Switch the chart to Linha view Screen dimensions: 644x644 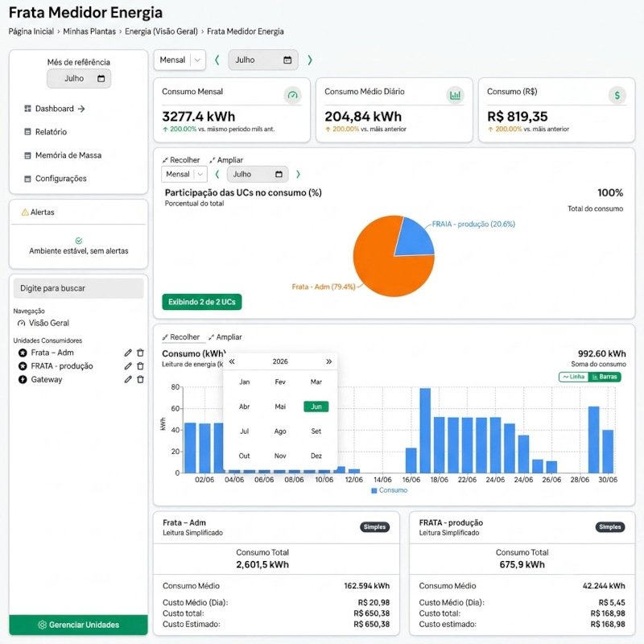tap(574, 377)
